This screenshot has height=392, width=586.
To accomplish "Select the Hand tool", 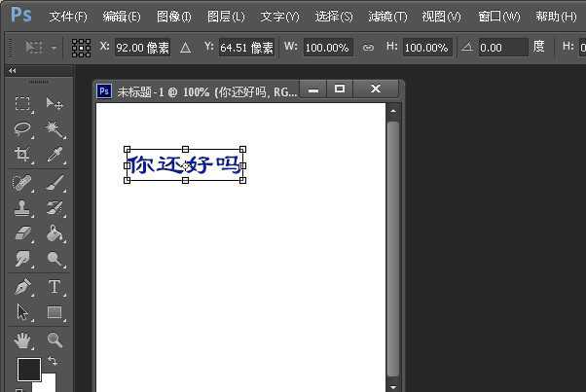I will 23,339.
